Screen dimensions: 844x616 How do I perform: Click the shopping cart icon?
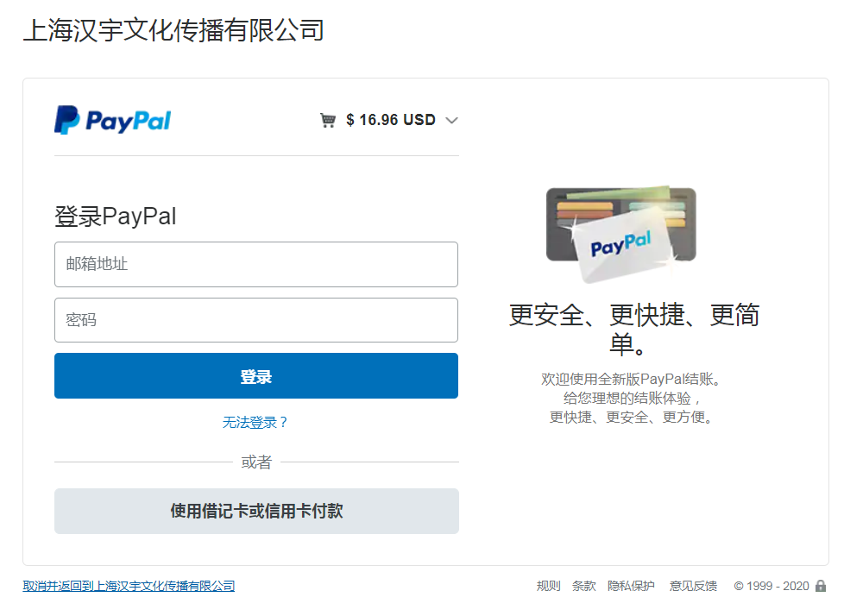point(328,120)
